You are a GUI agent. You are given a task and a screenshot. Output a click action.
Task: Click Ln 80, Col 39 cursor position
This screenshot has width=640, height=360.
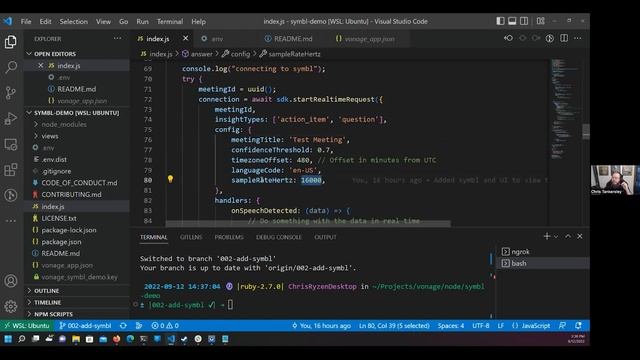click(x=394, y=326)
